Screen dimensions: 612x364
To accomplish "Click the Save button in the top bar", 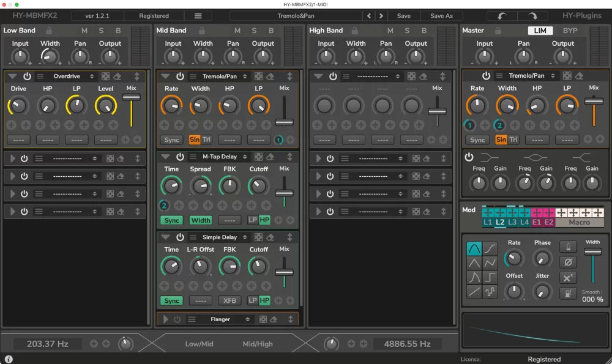I will [x=404, y=15].
